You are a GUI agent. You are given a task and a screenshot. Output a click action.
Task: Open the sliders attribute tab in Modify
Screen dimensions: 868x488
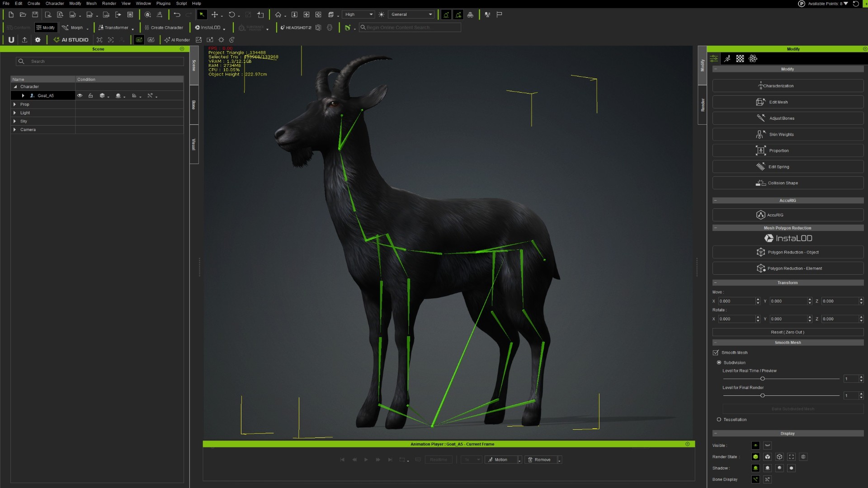[x=714, y=59]
